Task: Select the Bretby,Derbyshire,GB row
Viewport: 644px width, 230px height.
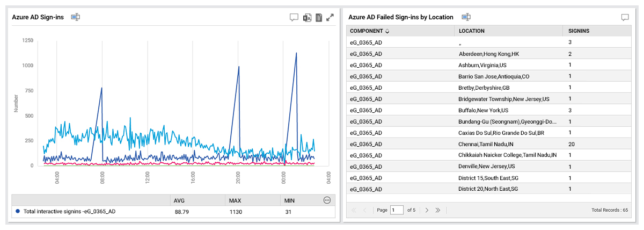Action: tap(489, 88)
